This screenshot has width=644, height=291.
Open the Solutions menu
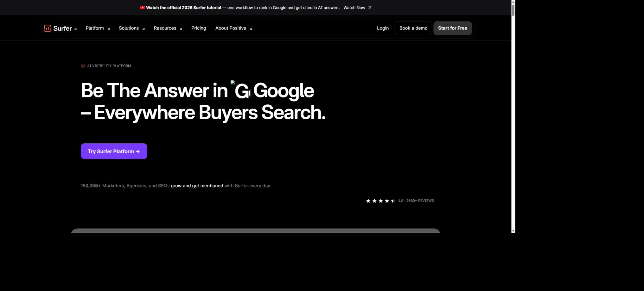[129, 28]
